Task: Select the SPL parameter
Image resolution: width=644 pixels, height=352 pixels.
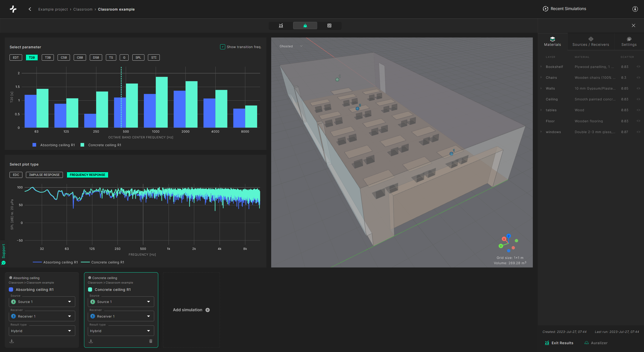Action: (138, 58)
